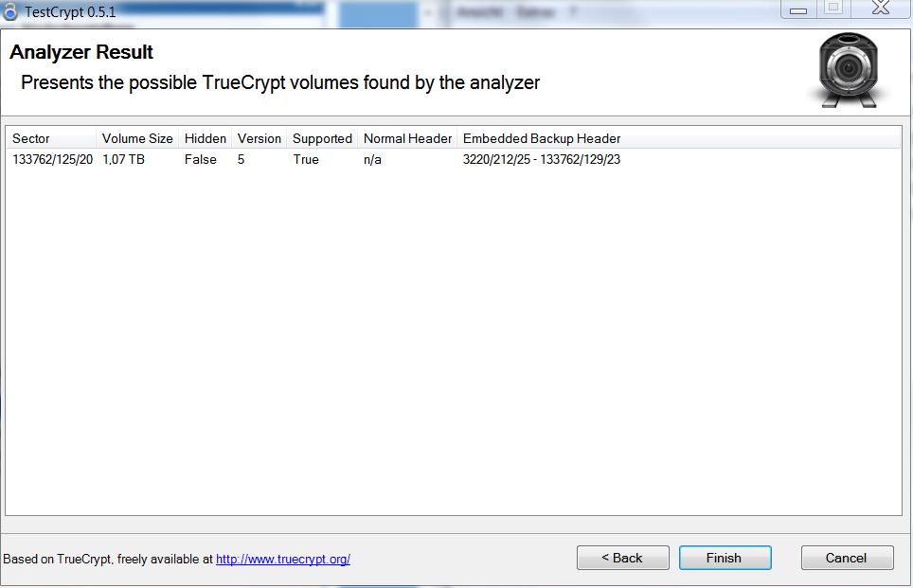Screen dimensions: 913x588
Task: Click the Supported column header
Action: [322, 138]
